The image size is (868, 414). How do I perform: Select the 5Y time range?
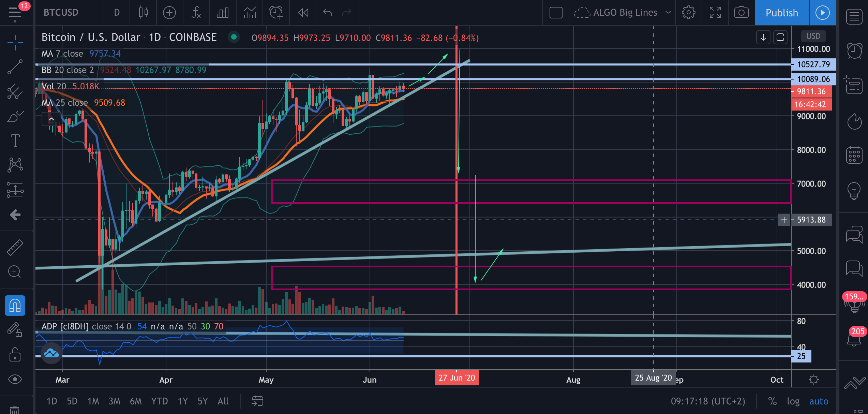(203, 401)
